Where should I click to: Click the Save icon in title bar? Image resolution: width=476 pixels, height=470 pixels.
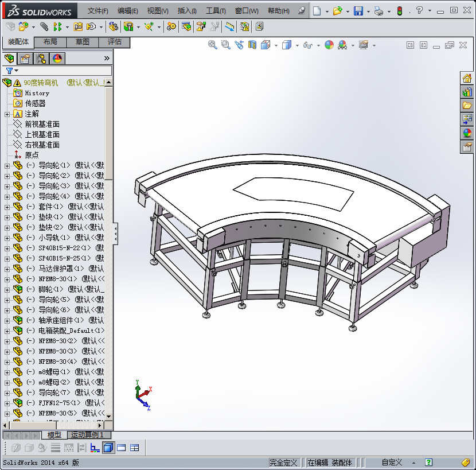click(x=358, y=11)
